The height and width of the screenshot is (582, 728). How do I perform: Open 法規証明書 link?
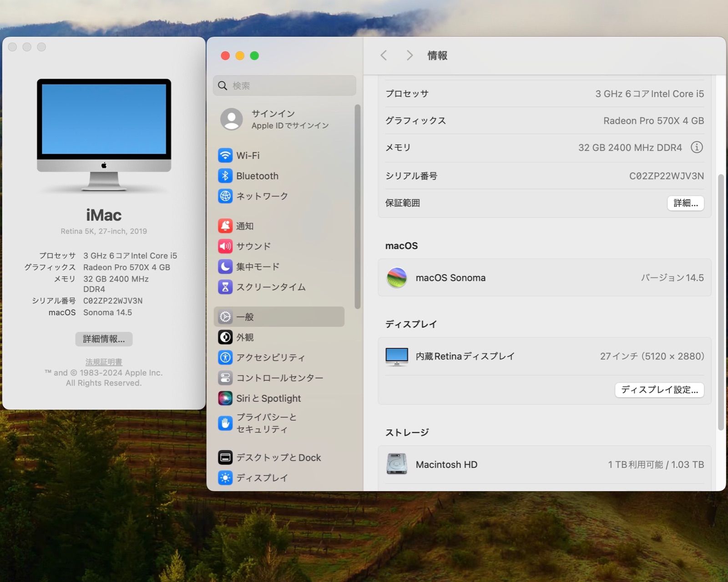tap(104, 362)
